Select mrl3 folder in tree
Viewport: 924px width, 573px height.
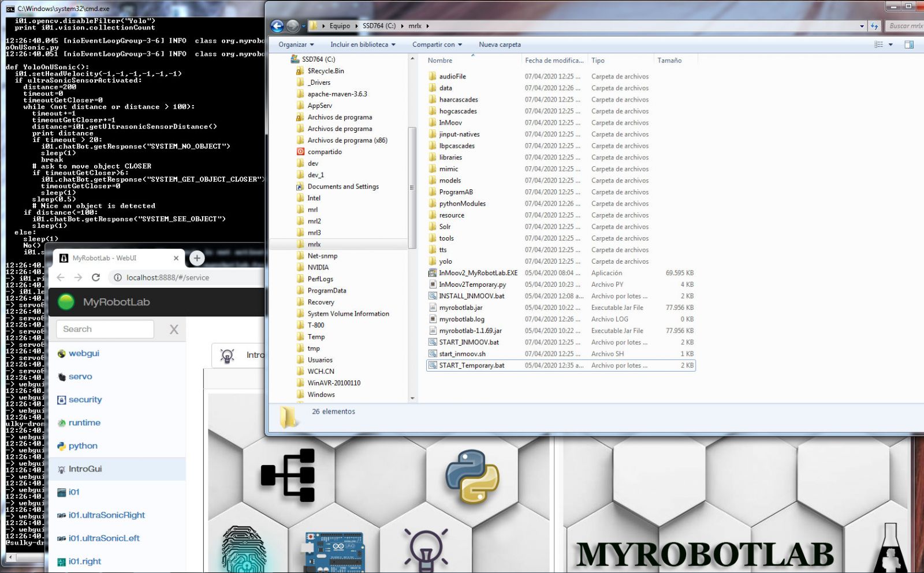tap(314, 233)
